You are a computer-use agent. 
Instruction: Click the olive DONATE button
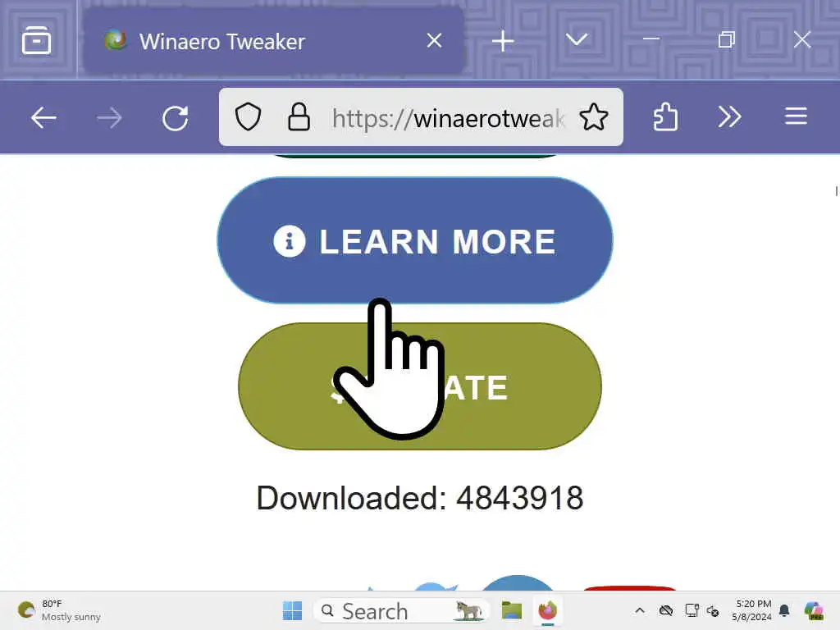(420, 386)
